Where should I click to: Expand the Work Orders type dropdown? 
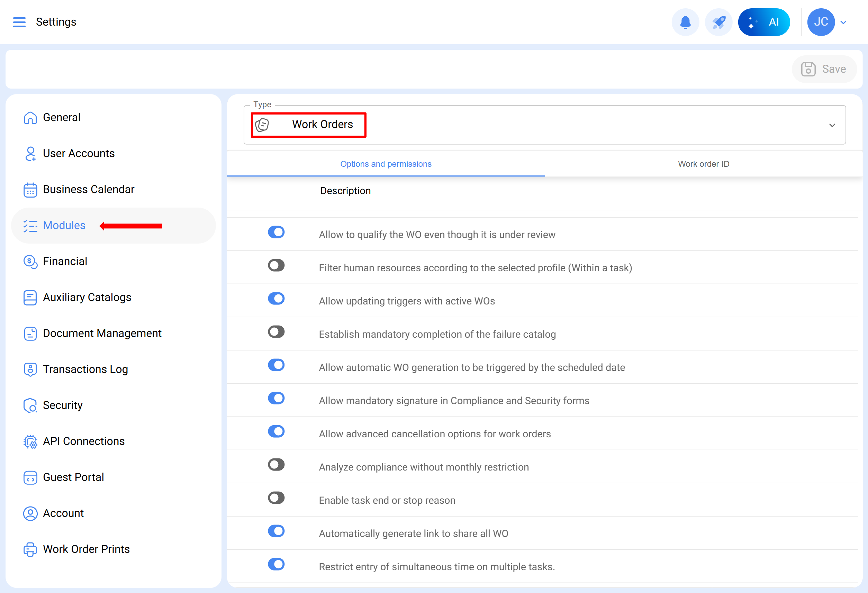click(832, 125)
